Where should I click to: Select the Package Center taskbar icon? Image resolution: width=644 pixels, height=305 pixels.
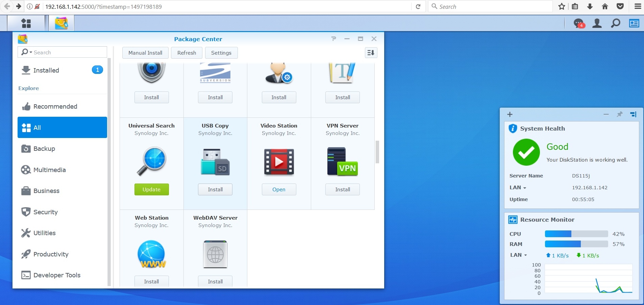61,23
